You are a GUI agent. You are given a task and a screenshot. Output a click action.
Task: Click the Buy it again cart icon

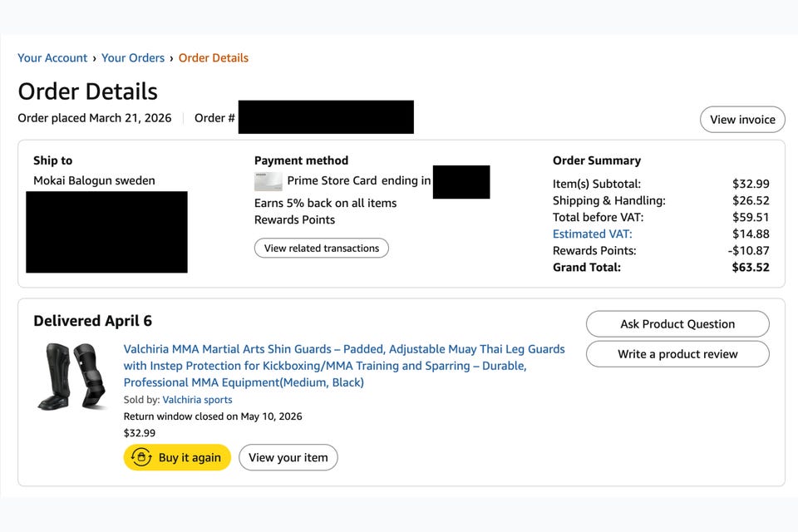(141, 456)
